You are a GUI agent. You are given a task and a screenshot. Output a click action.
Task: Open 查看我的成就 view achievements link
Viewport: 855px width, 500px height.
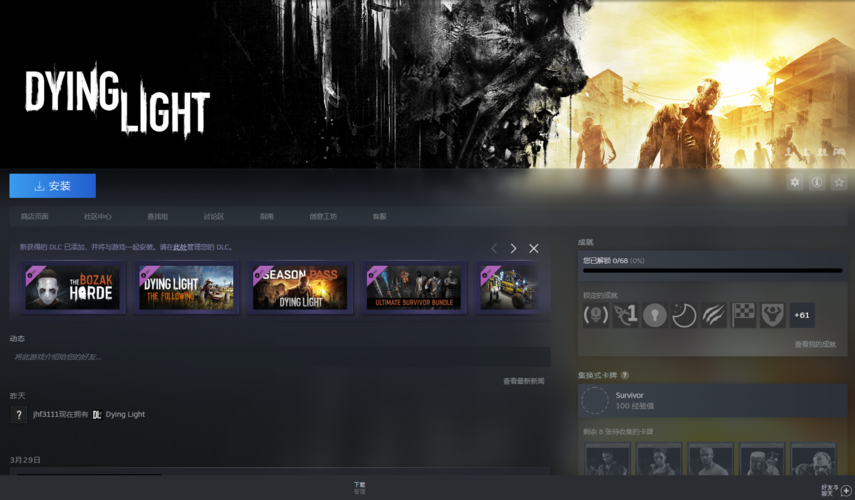coord(815,345)
